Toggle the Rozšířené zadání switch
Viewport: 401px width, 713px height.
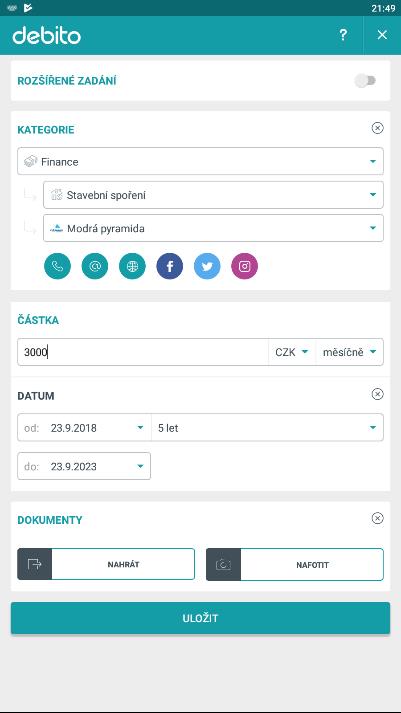pyautogui.click(x=366, y=81)
